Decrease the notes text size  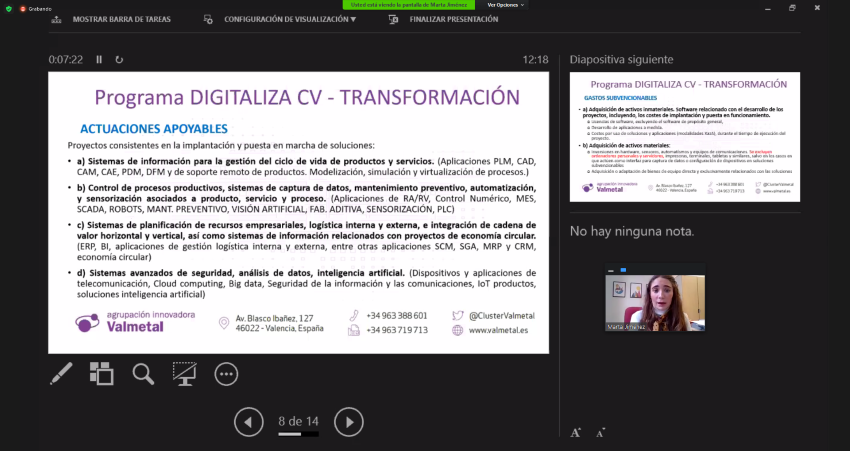pyautogui.click(x=600, y=433)
